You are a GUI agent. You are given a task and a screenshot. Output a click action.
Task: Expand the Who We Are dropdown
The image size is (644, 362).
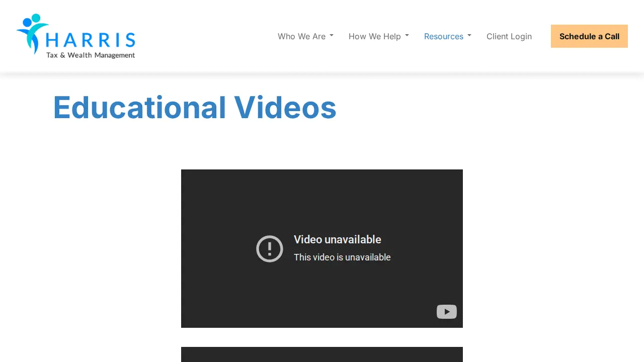(305, 36)
